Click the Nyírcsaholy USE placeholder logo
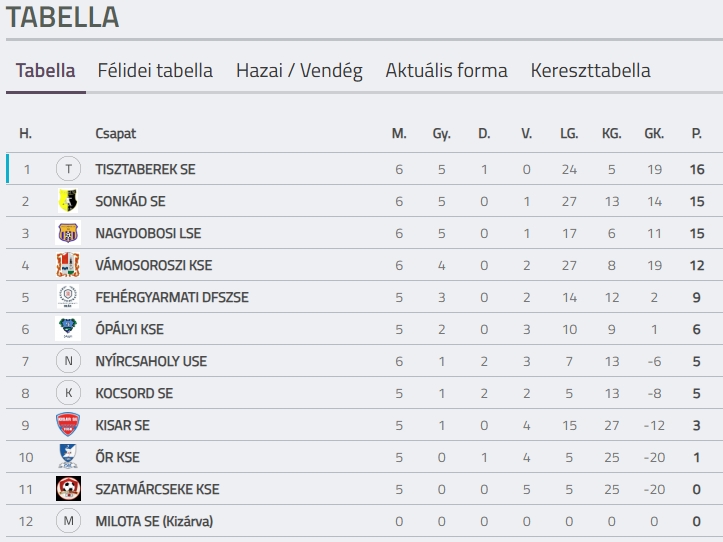Viewport: 723px width, 542px height. coord(68,361)
